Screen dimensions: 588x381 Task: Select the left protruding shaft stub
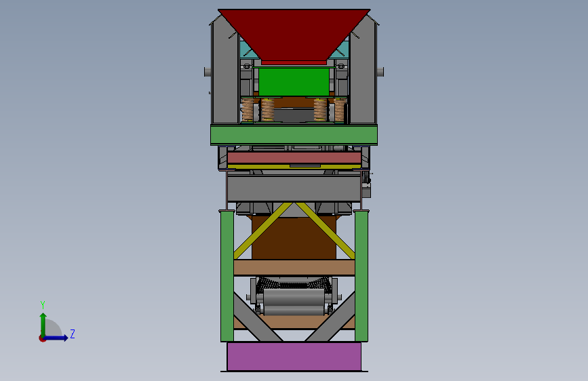(208, 72)
